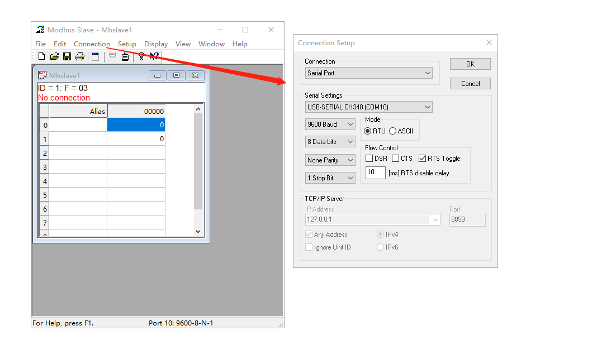Click the context help arrow icon
Image resolution: width=597 pixels, height=364 pixels.
click(154, 56)
